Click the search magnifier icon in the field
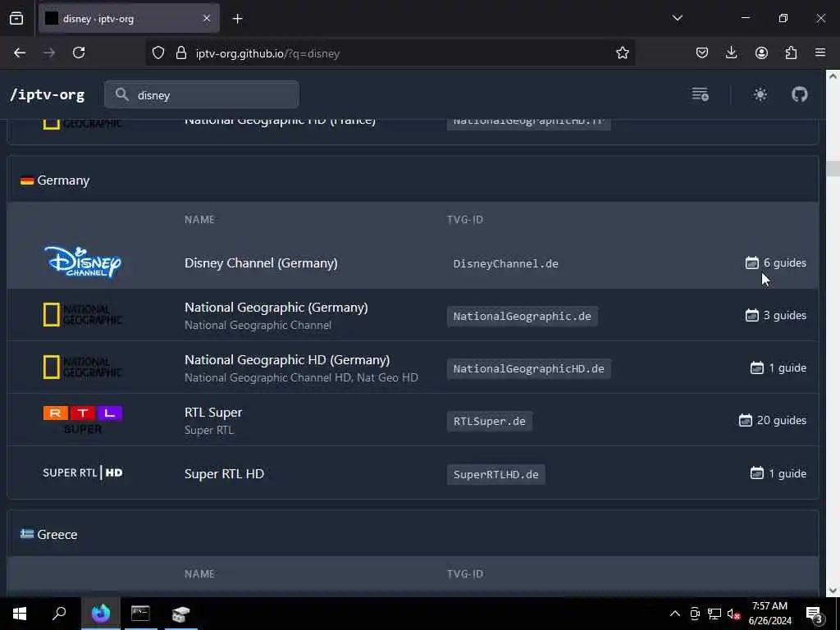The width and height of the screenshot is (840, 630). tap(122, 95)
